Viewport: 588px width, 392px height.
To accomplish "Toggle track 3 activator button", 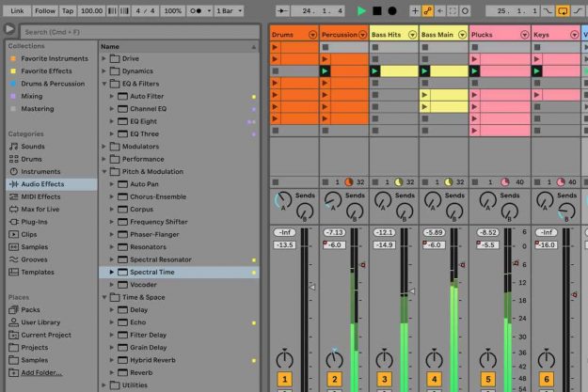I will [385, 379].
